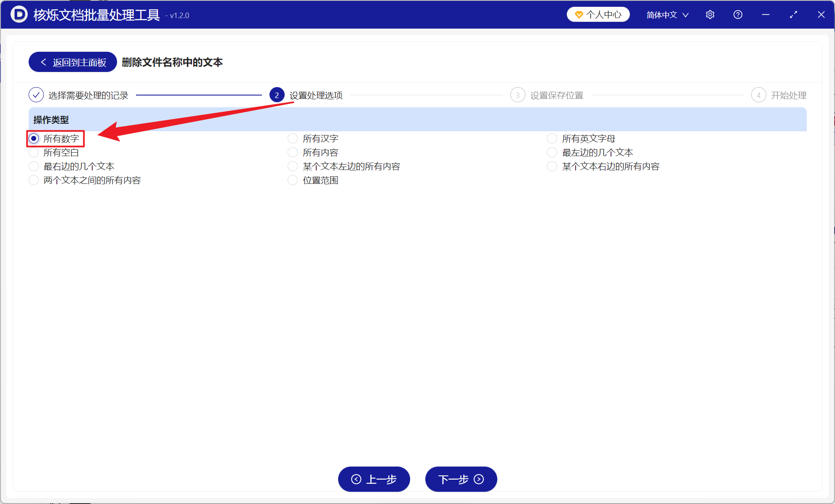Click the VIP crown icon in 个人中心

tap(579, 14)
